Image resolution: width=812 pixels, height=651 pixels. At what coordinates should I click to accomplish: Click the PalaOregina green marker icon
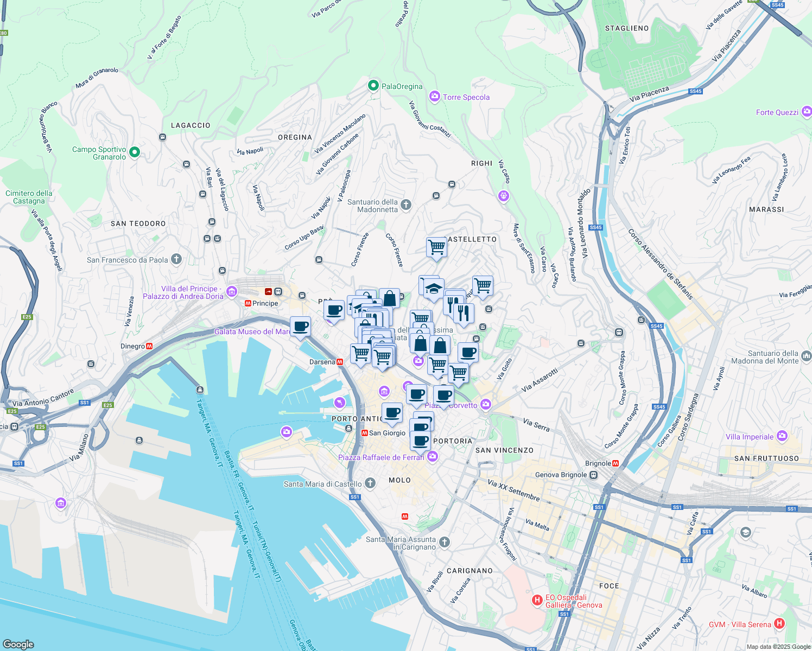(x=373, y=86)
